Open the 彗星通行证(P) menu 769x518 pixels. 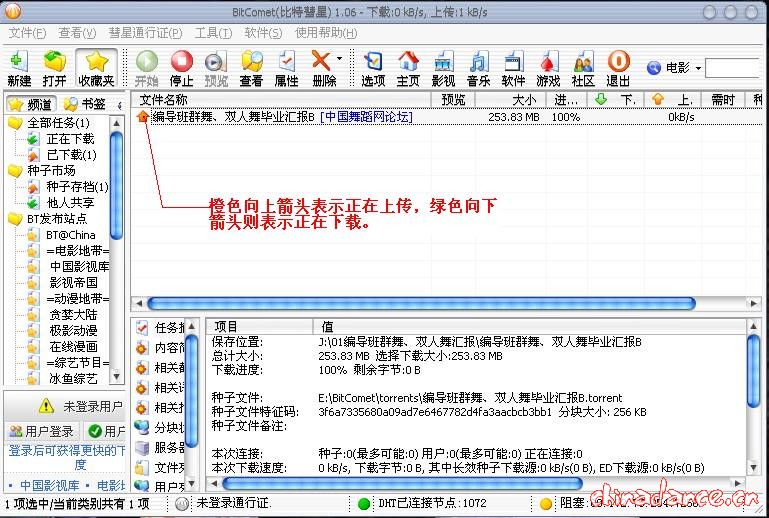[x=145, y=33]
